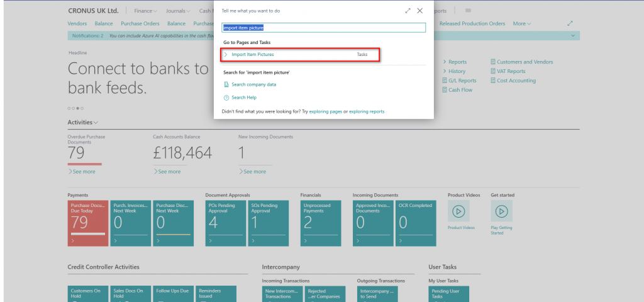This screenshot has width=644, height=302.
Task: Click the G/L Reports document icon
Action: tap(445, 81)
